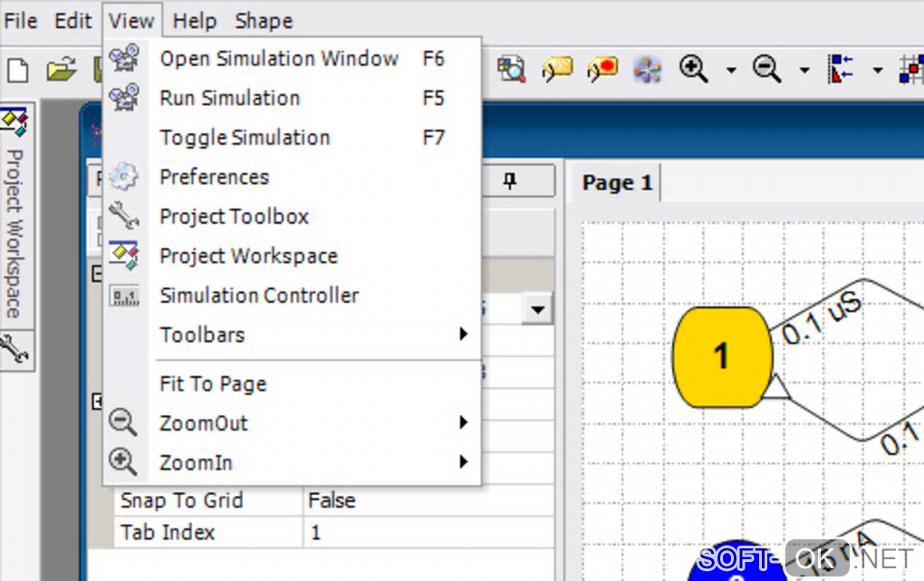Open the Help menu

click(x=195, y=21)
